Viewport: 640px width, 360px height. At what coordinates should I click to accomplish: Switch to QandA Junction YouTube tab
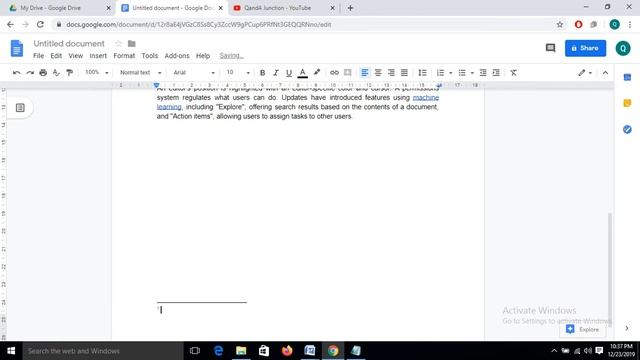[284, 8]
